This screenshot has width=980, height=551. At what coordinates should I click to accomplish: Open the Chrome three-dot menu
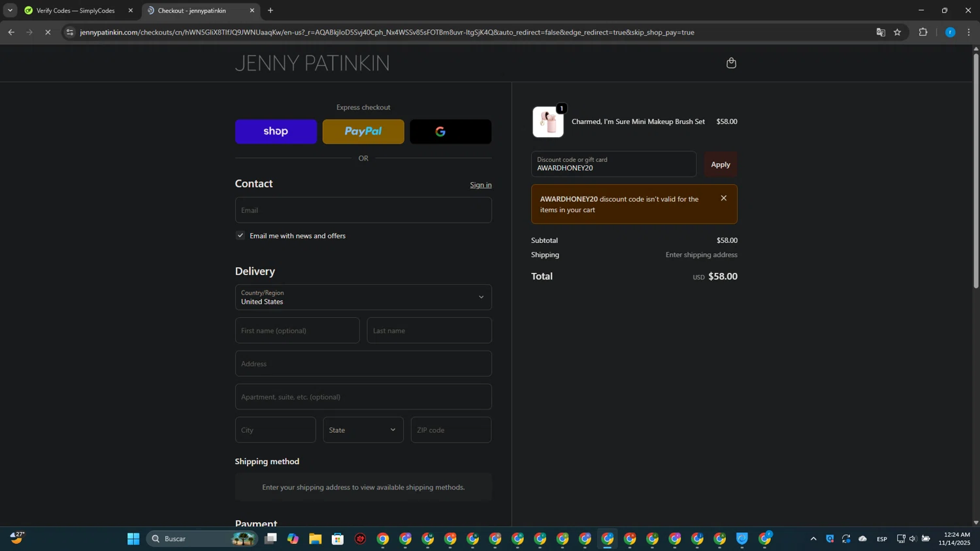tap(969, 32)
